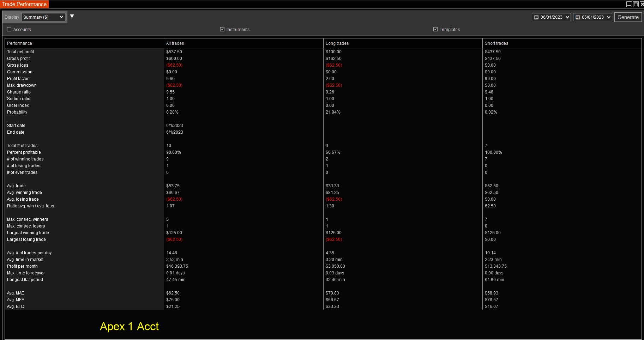Select the # of winning trades label

(x=25, y=159)
